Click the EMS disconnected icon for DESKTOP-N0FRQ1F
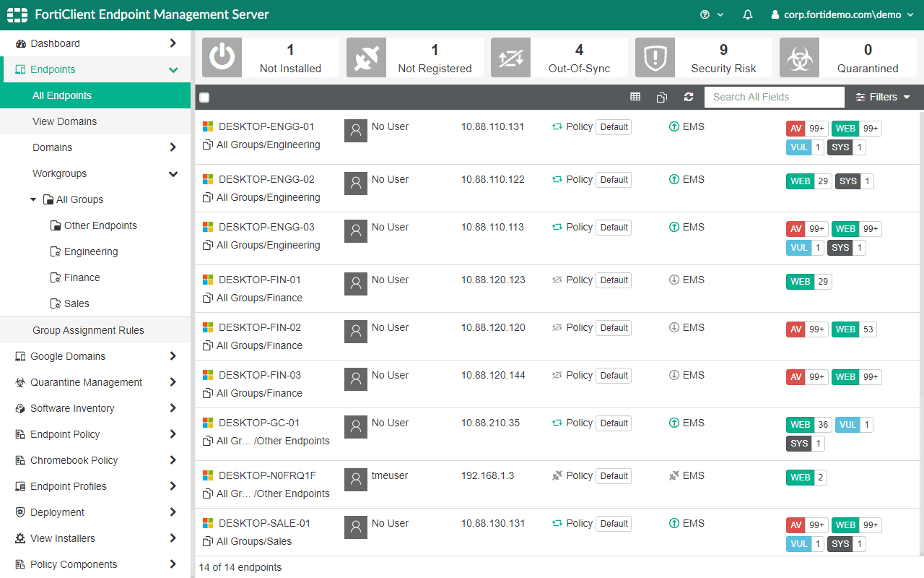924x578 pixels. [x=674, y=475]
